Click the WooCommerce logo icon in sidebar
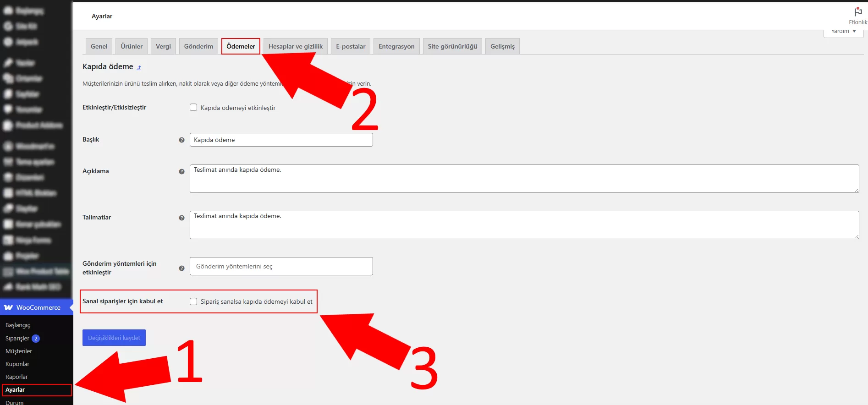Image resolution: width=868 pixels, height=405 pixels. (x=8, y=307)
